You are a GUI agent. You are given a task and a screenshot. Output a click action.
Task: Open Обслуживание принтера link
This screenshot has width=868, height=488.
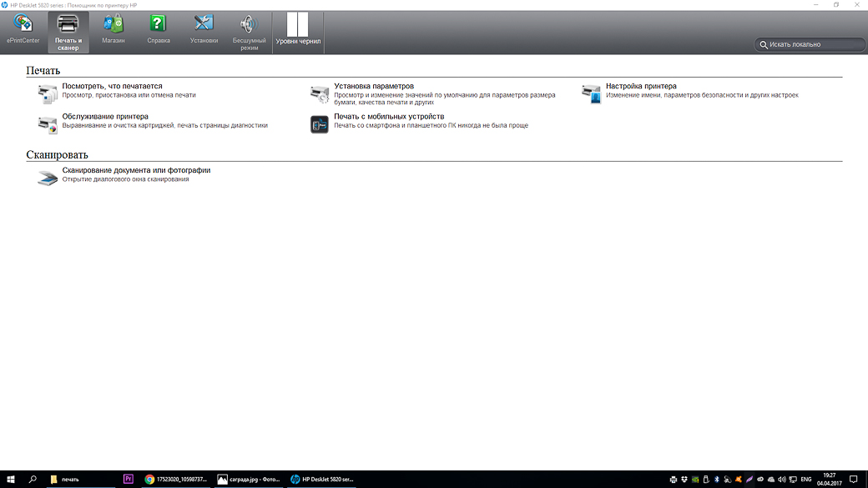pyautogui.click(x=105, y=117)
